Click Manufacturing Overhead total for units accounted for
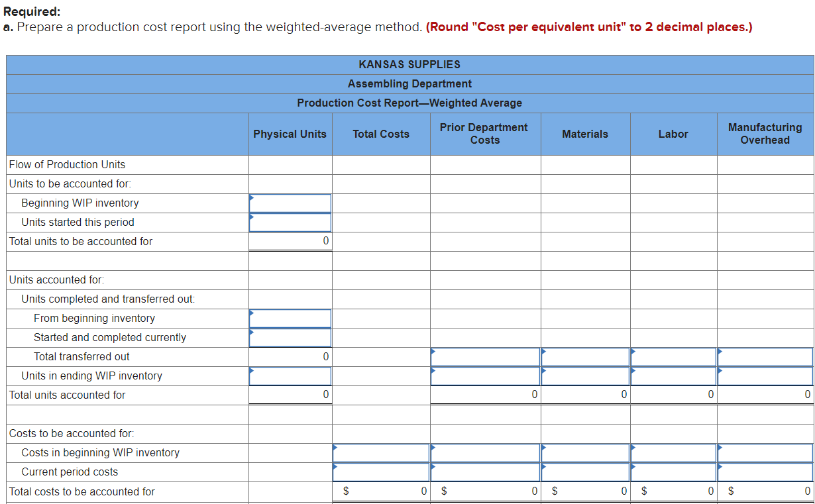Image resolution: width=815 pixels, height=504 pixels. pyautogui.click(x=765, y=395)
